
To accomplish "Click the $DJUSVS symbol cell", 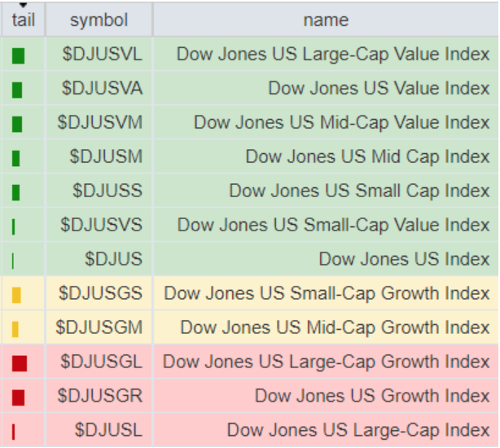I will pos(100,226).
